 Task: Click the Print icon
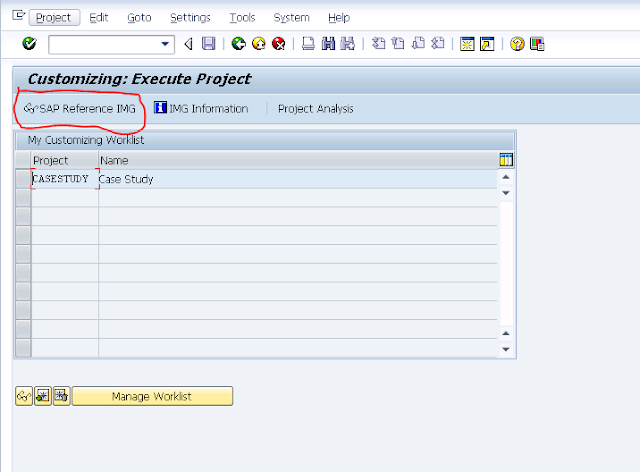click(x=308, y=43)
